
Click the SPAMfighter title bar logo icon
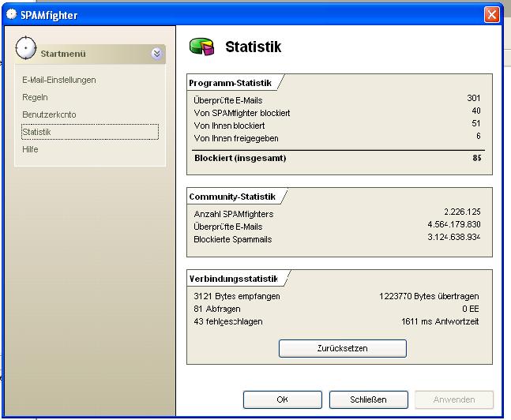11,14
